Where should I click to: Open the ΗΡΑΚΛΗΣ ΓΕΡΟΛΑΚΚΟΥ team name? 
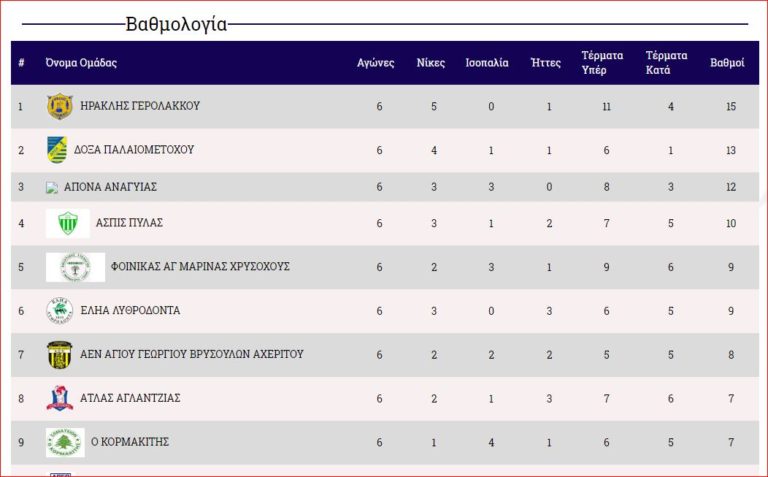click(x=140, y=106)
